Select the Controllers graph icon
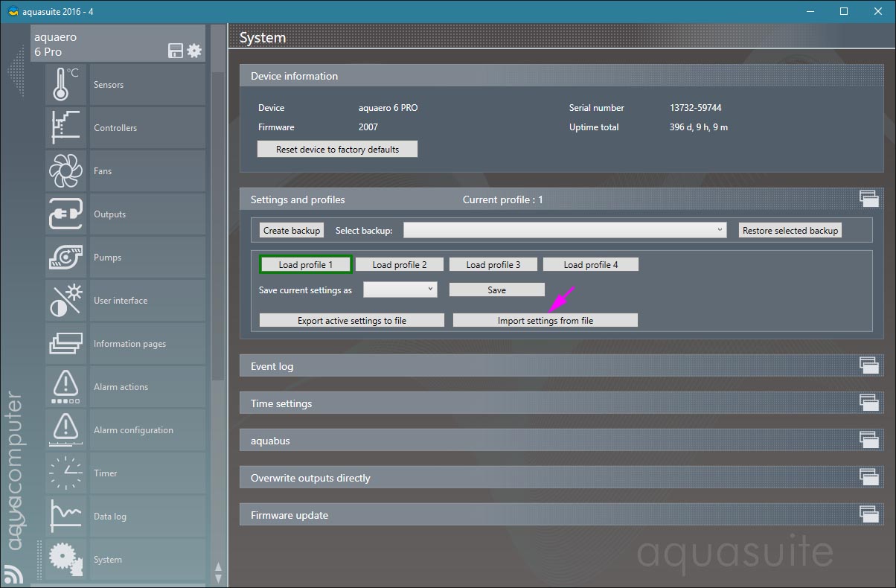This screenshot has height=588, width=896. tap(66, 128)
